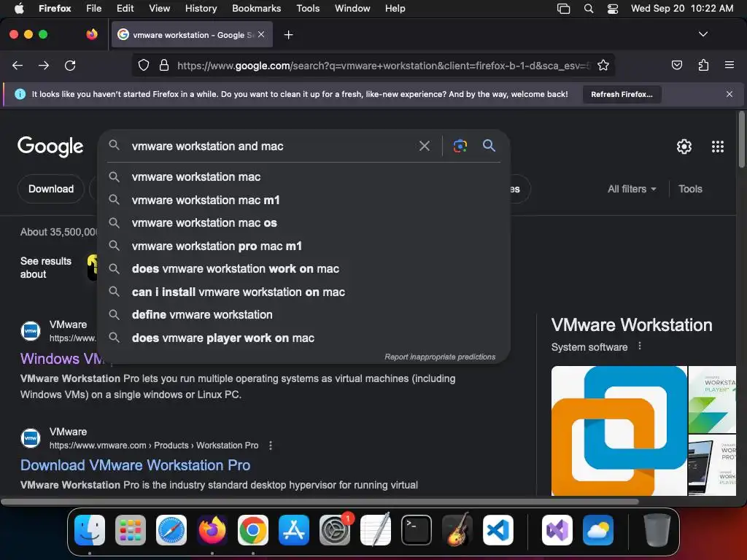Expand All filters dropdown
This screenshot has width=747, height=560.
click(632, 189)
